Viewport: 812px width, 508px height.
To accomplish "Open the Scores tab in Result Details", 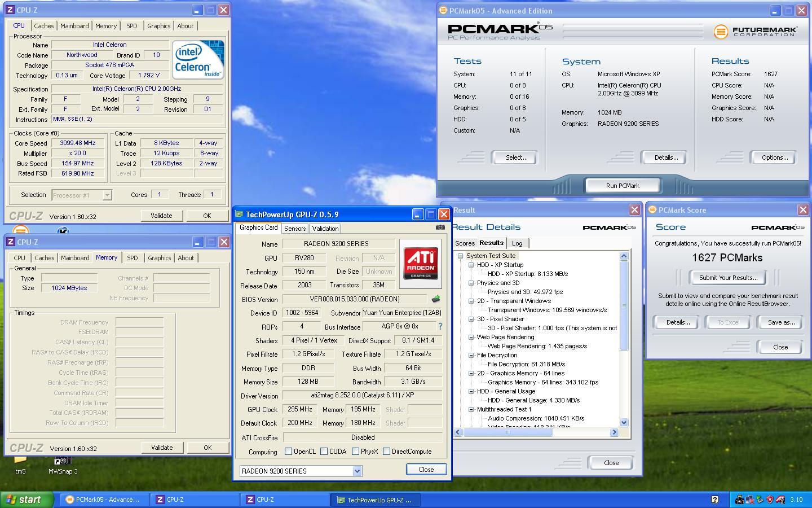I will 465,243.
